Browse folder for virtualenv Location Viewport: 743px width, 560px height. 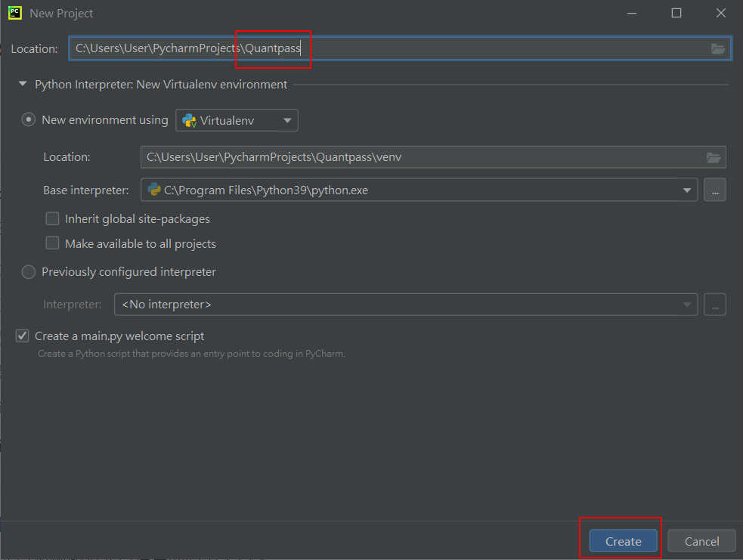coord(714,157)
